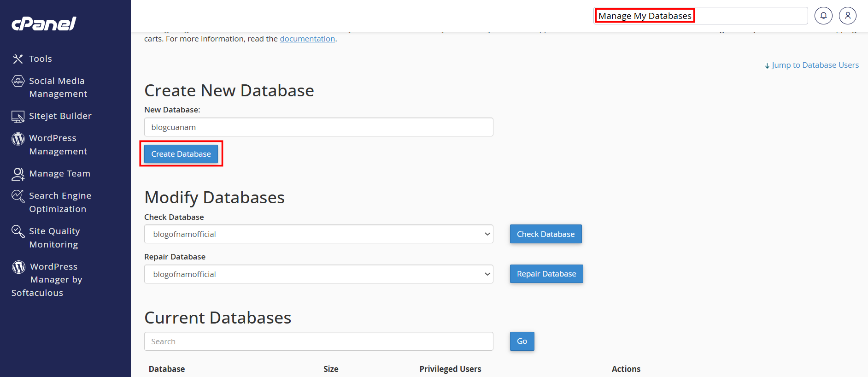
Task: Click the Size column header
Action: point(331,369)
